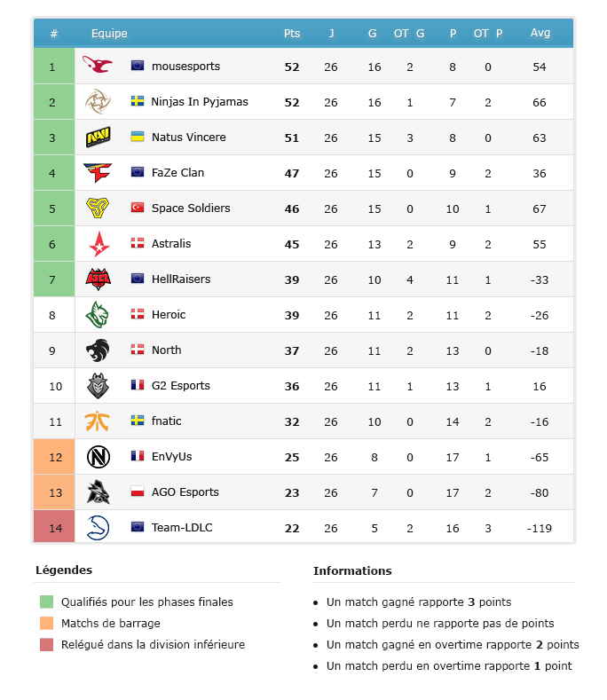Click the Equipe column header

(109, 34)
